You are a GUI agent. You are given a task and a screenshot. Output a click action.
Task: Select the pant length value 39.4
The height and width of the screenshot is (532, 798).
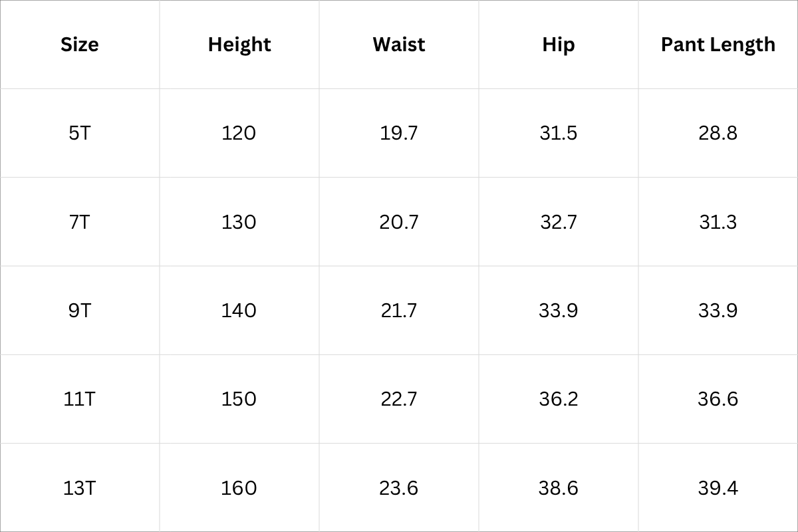click(x=718, y=488)
